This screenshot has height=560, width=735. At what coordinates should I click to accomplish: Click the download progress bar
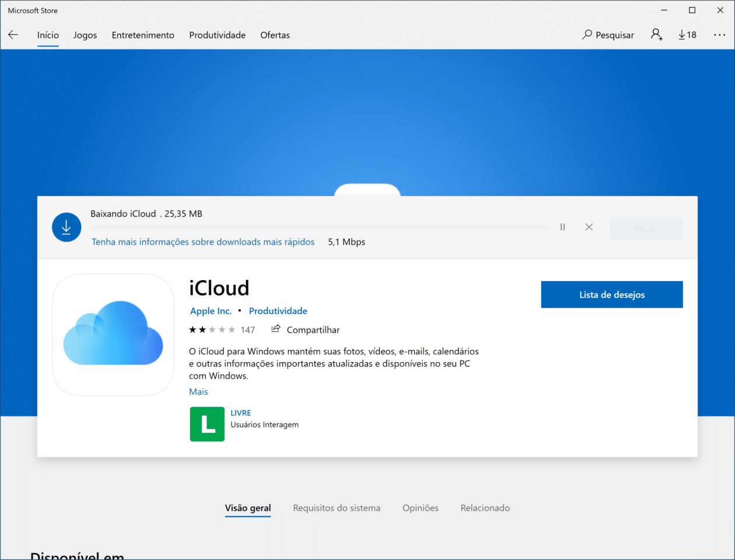(320, 228)
